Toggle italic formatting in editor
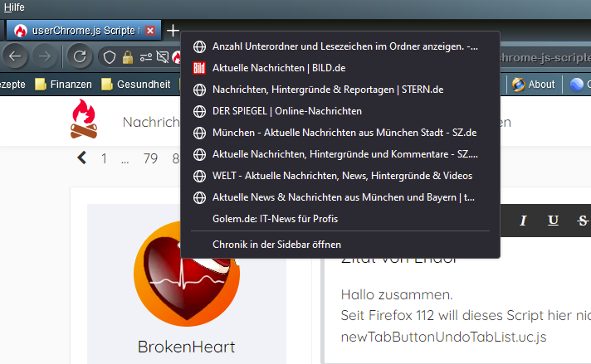This screenshot has width=591, height=364. point(523,221)
